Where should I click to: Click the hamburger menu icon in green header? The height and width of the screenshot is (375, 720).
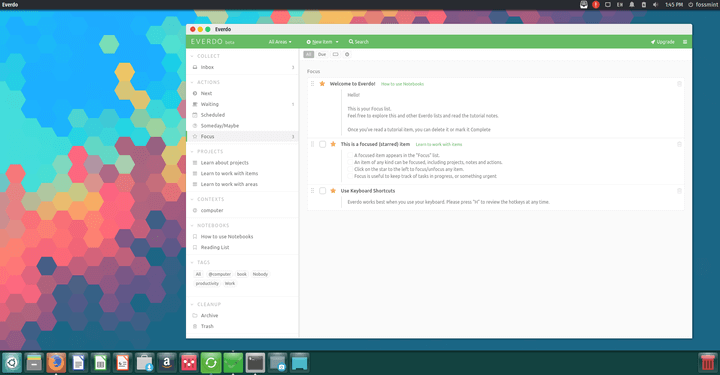[x=685, y=42]
